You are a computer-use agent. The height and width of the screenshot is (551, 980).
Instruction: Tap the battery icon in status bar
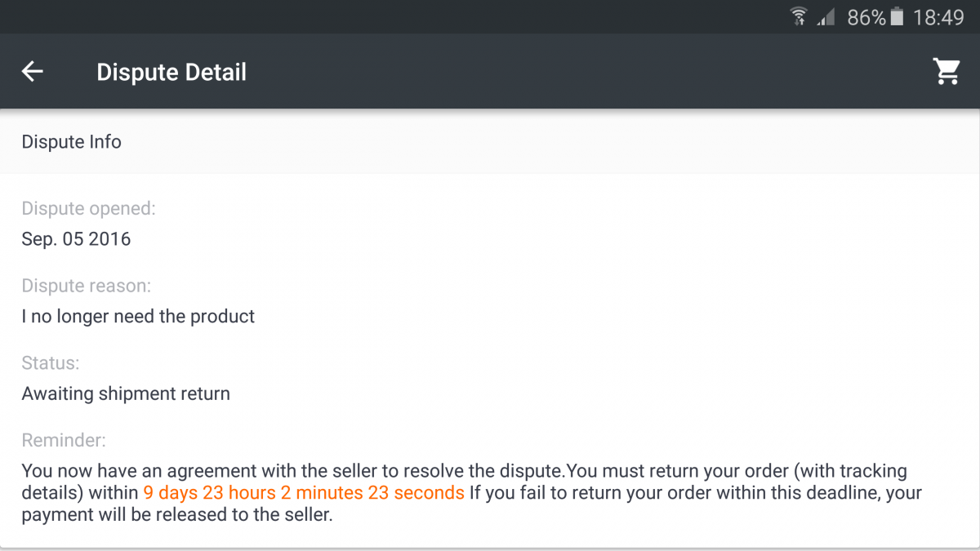(898, 16)
